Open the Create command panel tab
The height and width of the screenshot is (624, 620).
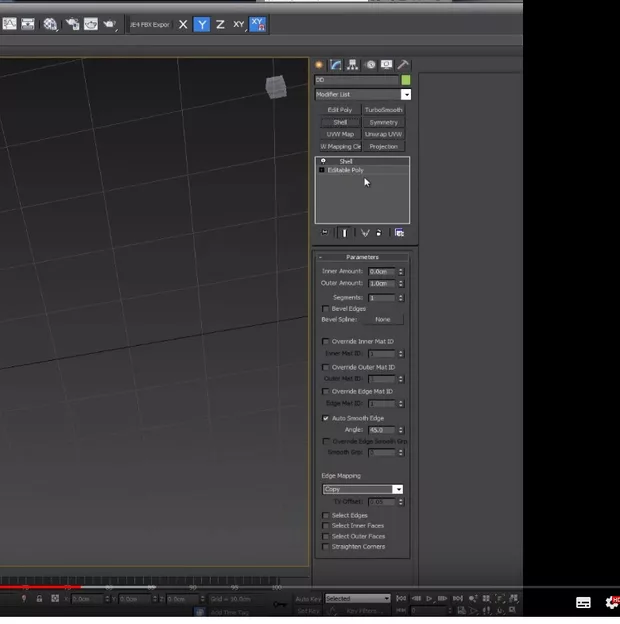[320, 65]
